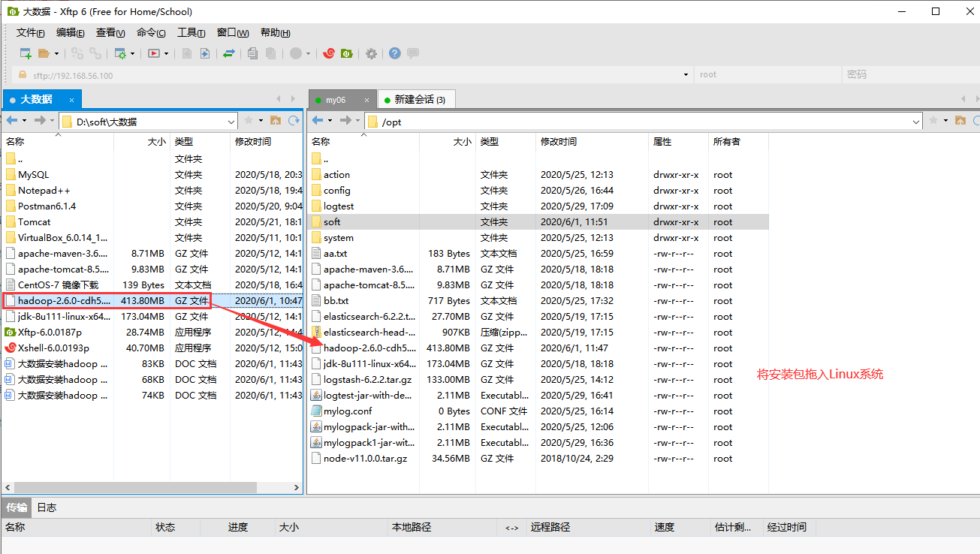The image size is (980, 554).
Task: Launch Xshell from the toolbar
Action: click(x=328, y=53)
